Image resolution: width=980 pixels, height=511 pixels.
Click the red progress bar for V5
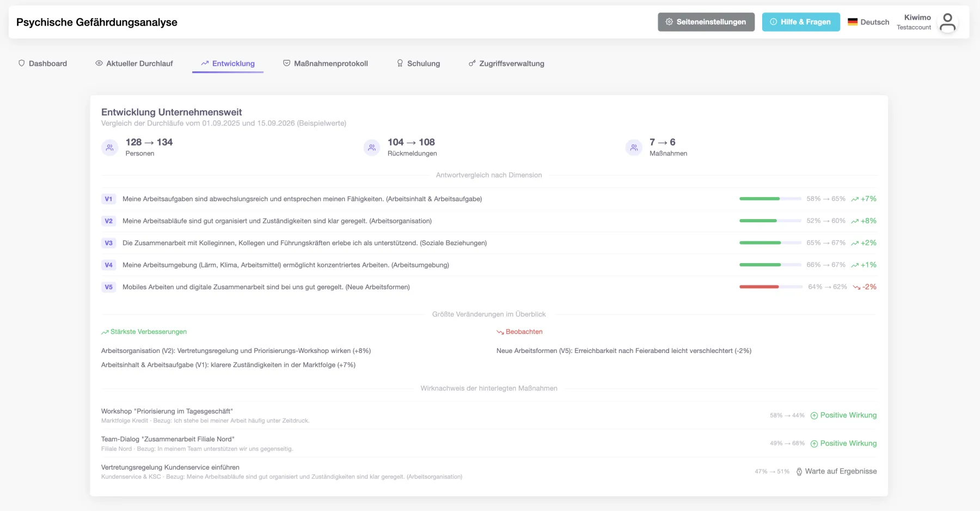[759, 287]
